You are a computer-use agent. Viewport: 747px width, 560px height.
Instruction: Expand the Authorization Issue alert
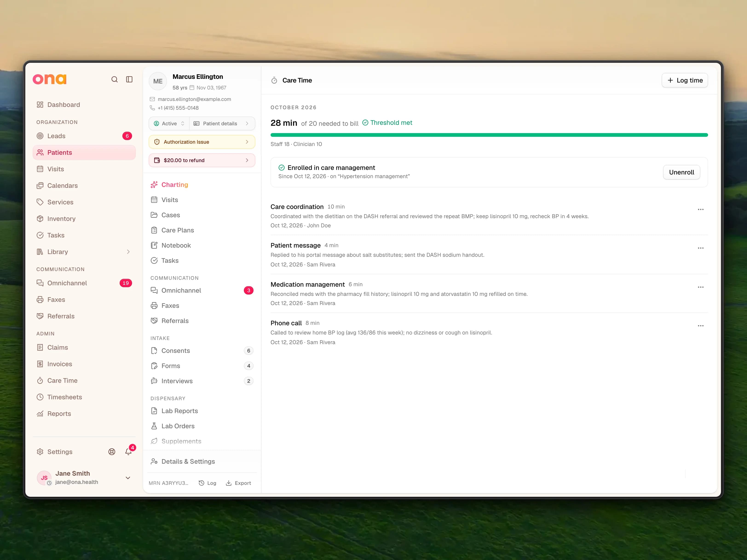202,142
